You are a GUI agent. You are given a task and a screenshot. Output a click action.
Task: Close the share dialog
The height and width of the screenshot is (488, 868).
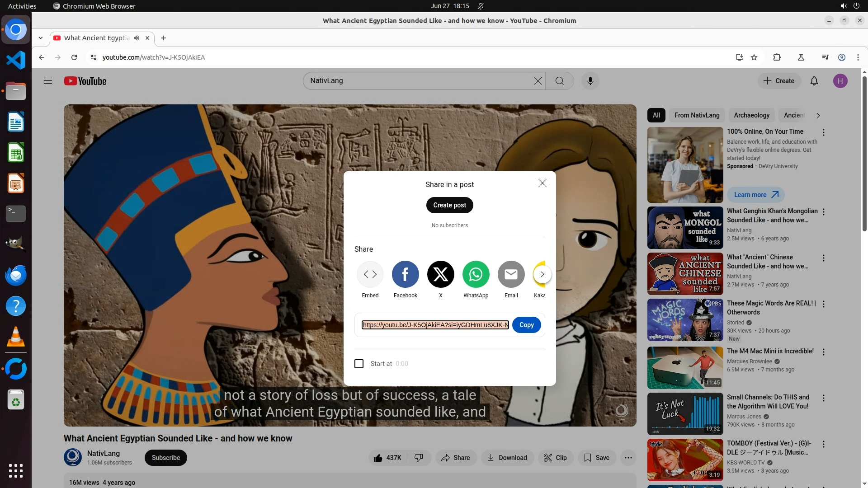coord(542,183)
